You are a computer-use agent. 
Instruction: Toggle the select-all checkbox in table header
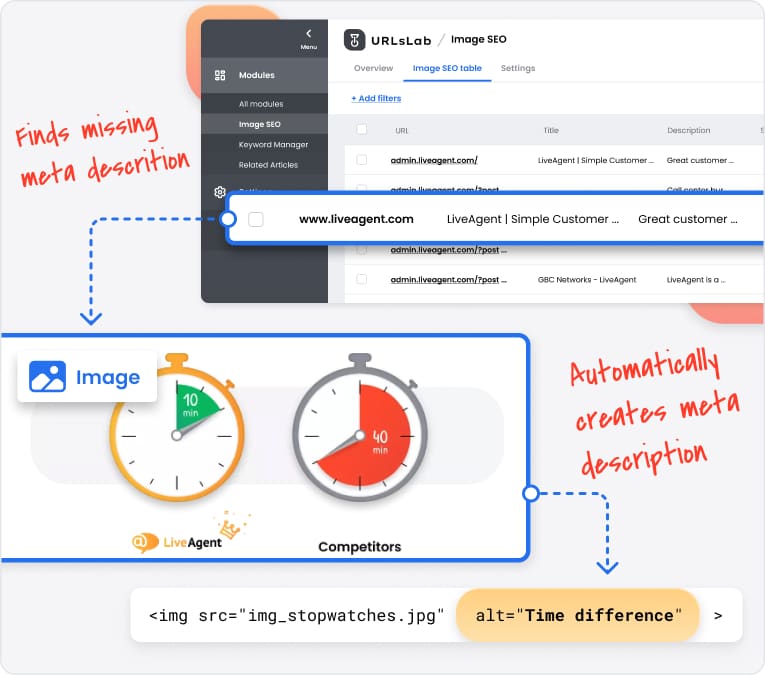[362, 129]
